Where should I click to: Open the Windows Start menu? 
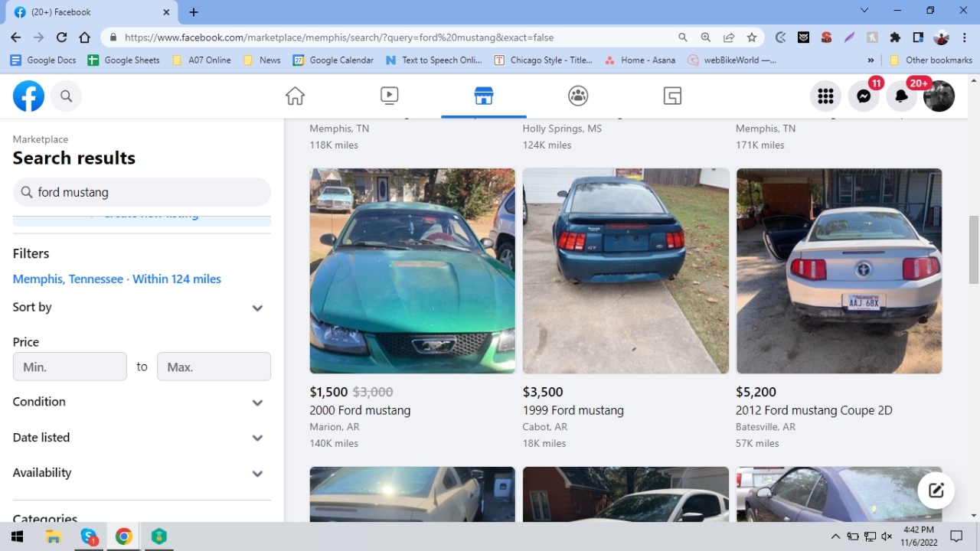pyautogui.click(x=17, y=536)
